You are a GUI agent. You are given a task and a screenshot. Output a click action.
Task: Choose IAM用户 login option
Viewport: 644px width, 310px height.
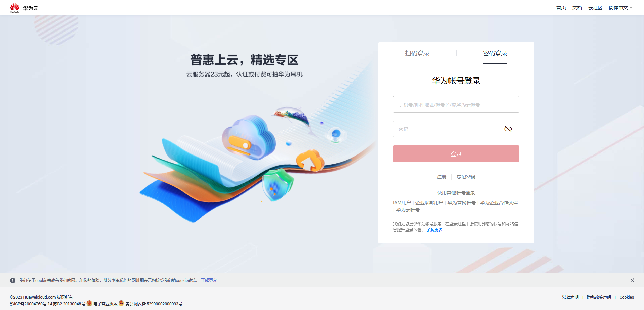[402, 203]
